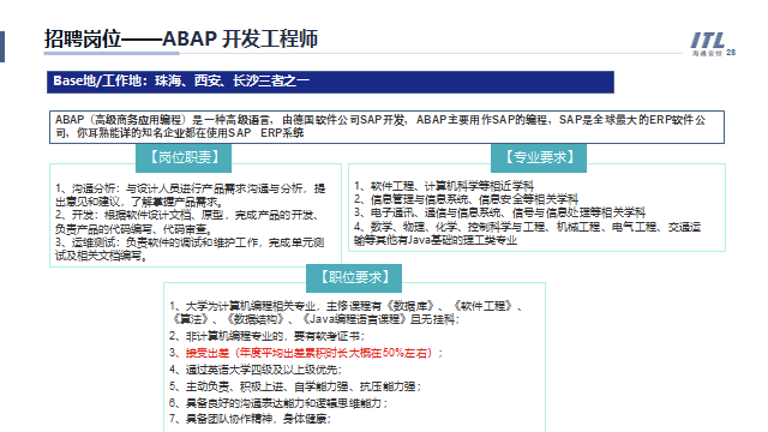Click requirement 5 主动负责、积极上进

click(295, 386)
